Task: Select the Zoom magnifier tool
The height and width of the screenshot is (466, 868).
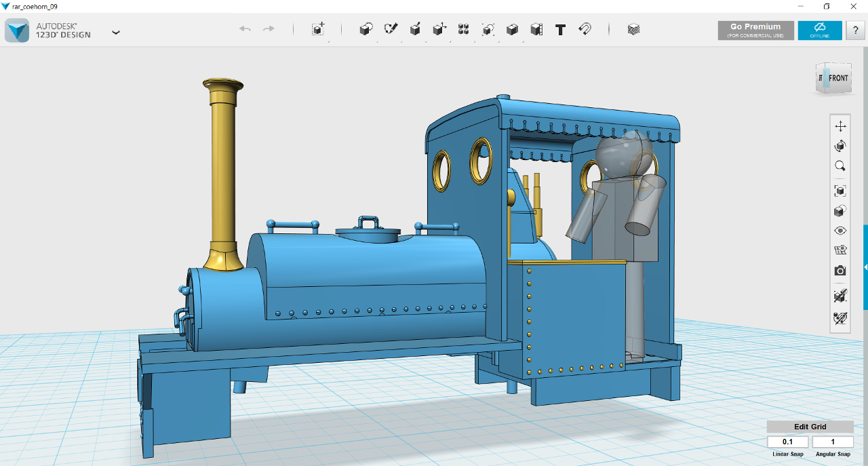Action: (840, 166)
